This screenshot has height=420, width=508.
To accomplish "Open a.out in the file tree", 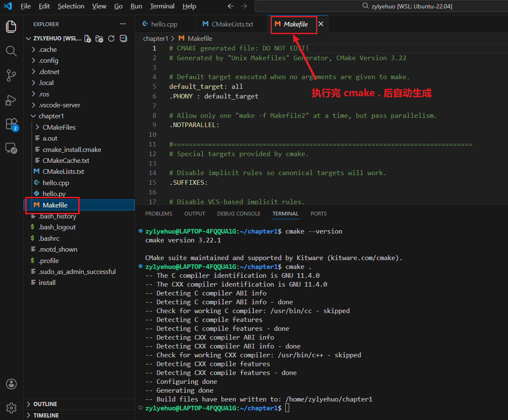I will (79, 138).
